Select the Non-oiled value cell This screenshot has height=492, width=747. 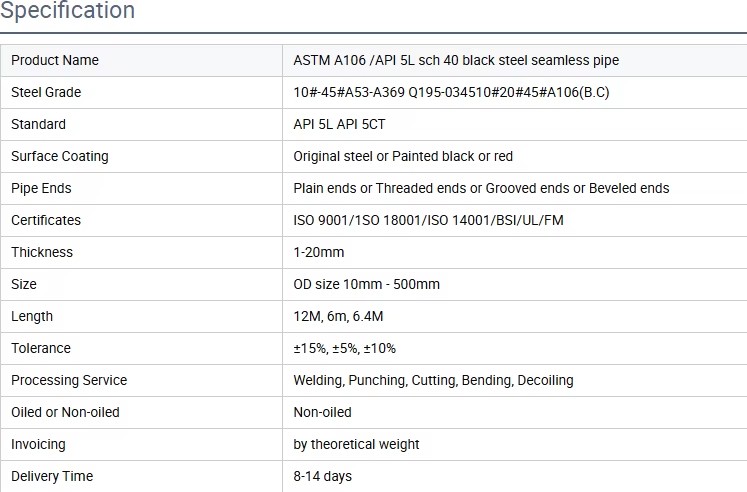515,412
